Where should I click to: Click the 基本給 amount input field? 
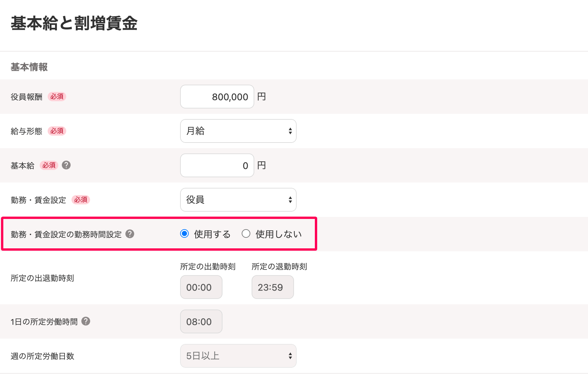217,165
